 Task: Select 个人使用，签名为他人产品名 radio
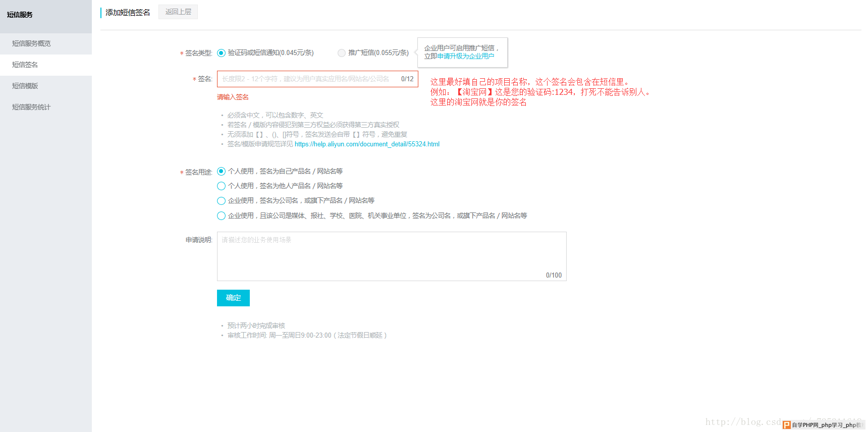(x=221, y=186)
